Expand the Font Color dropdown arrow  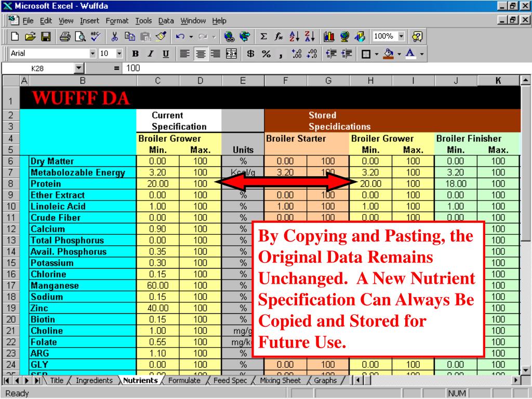pyautogui.click(x=422, y=54)
